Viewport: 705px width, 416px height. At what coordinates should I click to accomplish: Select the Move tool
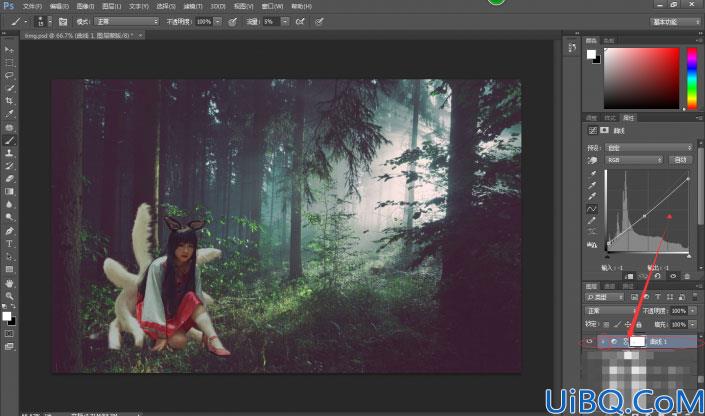(9, 49)
